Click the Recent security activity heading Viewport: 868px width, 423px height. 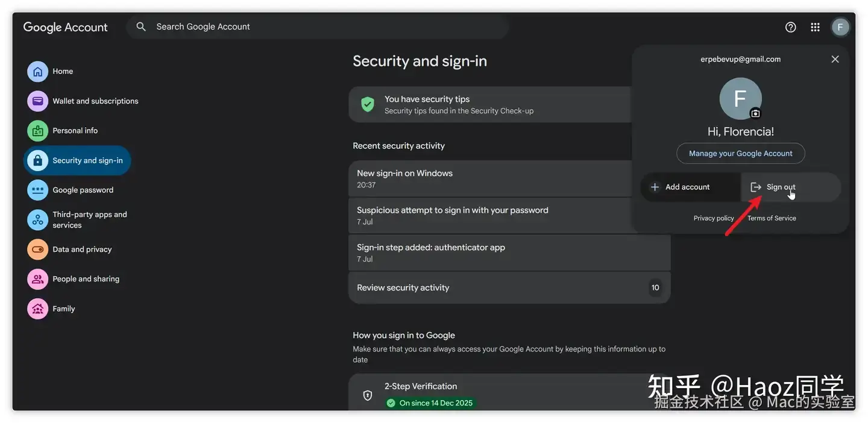(398, 146)
